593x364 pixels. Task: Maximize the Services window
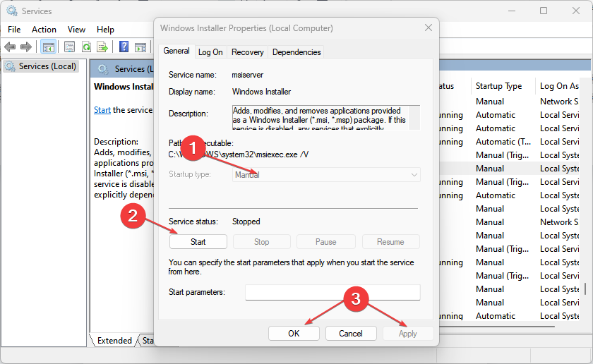pos(544,11)
